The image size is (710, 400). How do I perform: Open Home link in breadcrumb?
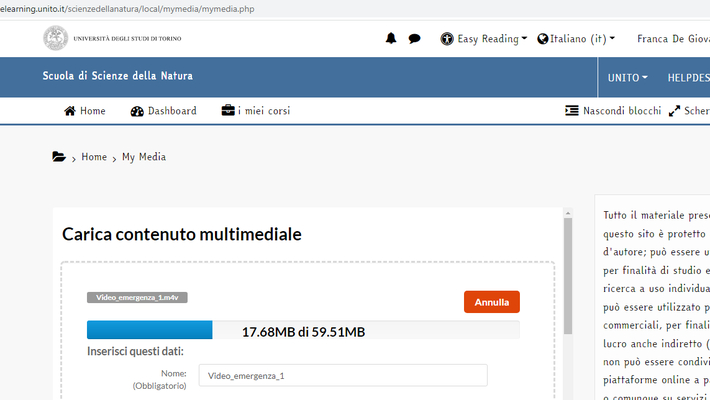(94, 157)
